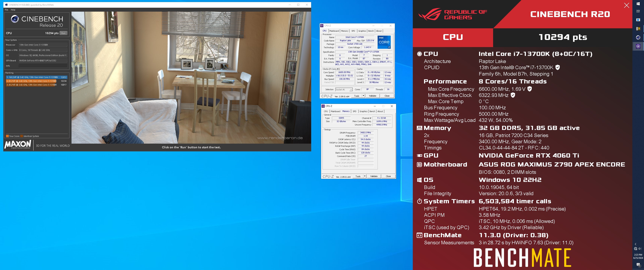The height and width of the screenshot is (270, 644).
Task: Open the network status tray icon
Action: 636,249
